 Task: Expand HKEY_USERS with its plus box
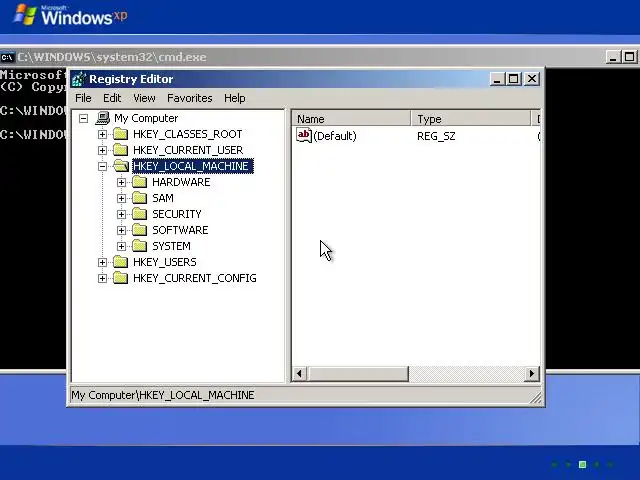coord(102,262)
